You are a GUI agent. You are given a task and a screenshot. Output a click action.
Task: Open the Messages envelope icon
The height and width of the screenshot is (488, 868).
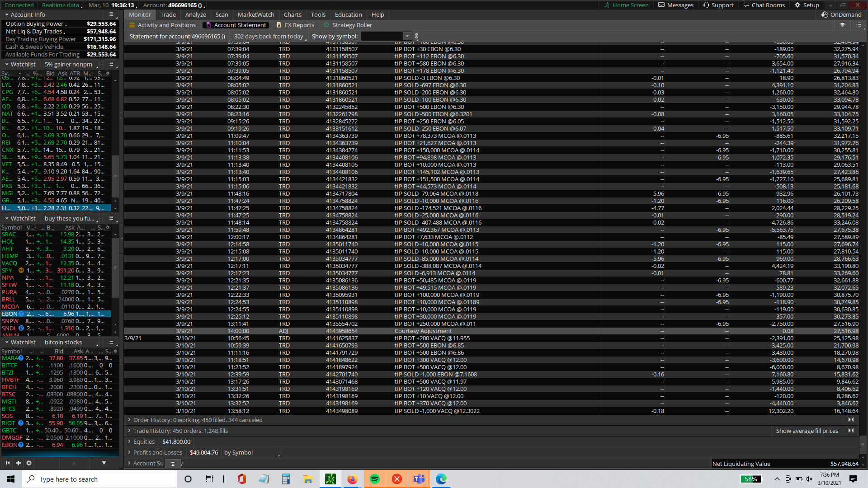click(661, 5)
